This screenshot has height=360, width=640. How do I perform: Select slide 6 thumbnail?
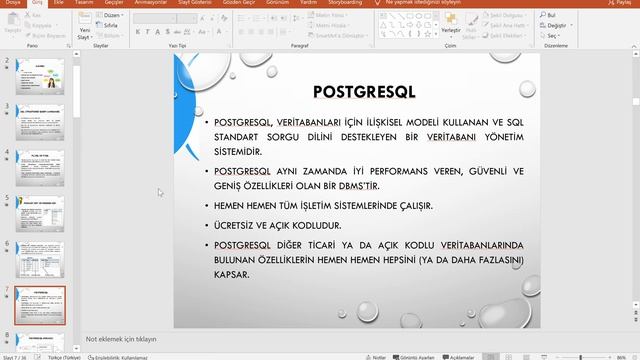pyautogui.click(x=40, y=260)
